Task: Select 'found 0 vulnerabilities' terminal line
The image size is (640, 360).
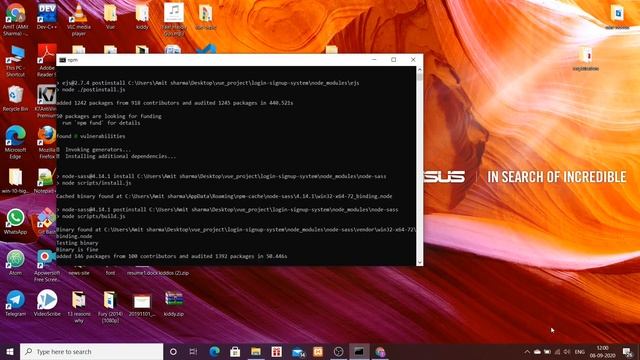Action: point(91,136)
